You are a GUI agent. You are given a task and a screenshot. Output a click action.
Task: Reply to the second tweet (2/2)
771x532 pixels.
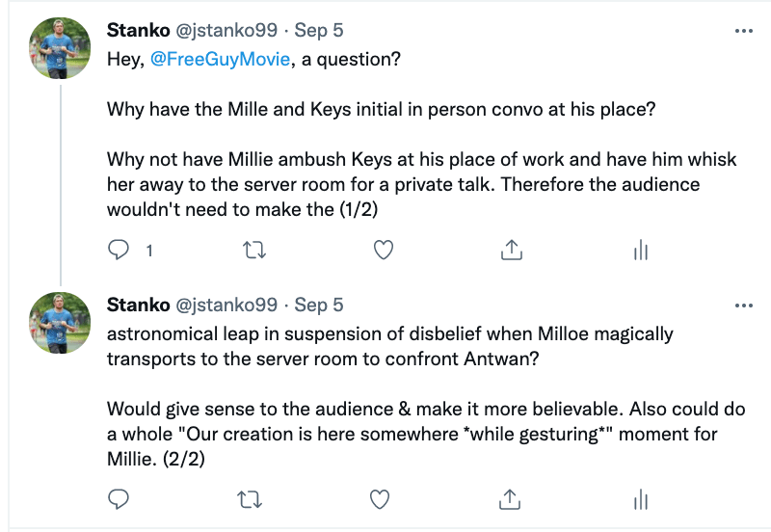click(x=120, y=499)
